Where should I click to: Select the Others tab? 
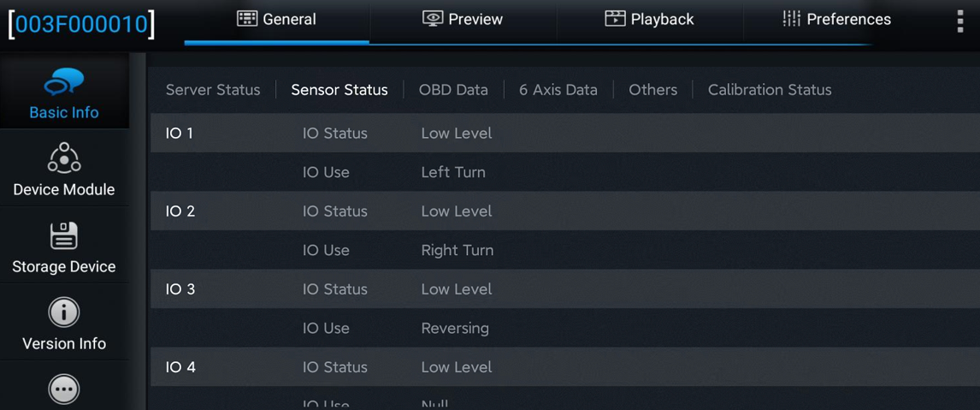(652, 90)
